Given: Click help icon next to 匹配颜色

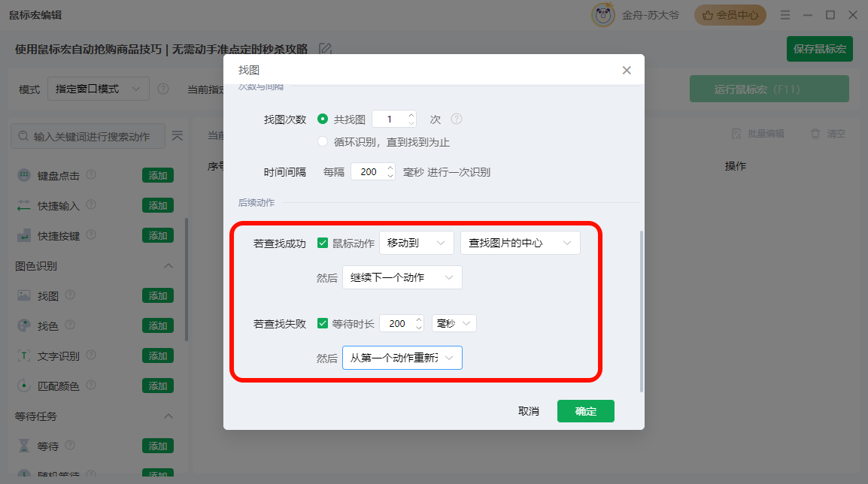Looking at the screenshot, I should (91, 385).
